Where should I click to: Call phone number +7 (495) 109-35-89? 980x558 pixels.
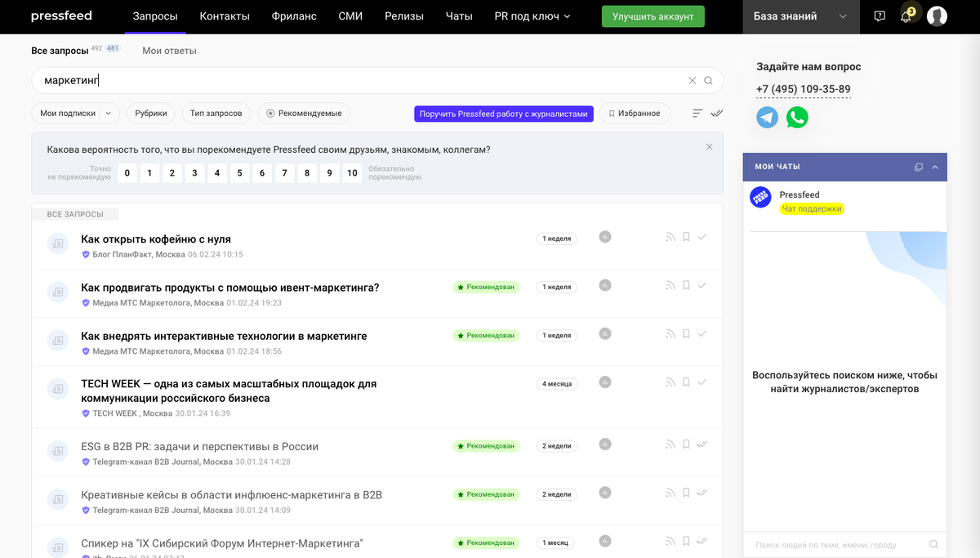point(804,89)
